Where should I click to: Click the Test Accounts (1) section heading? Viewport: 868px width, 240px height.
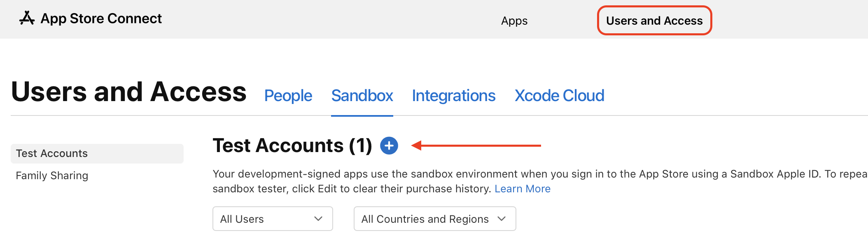292,145
